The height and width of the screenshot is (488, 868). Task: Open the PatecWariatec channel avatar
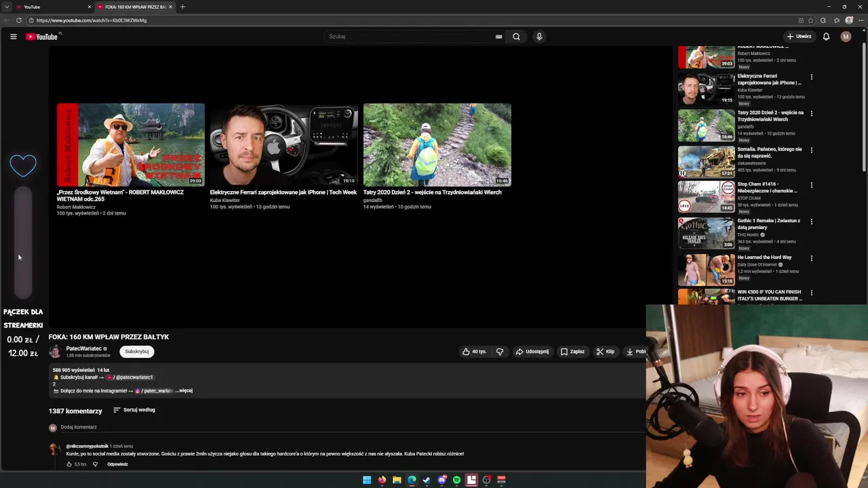[x=55, y=351]
